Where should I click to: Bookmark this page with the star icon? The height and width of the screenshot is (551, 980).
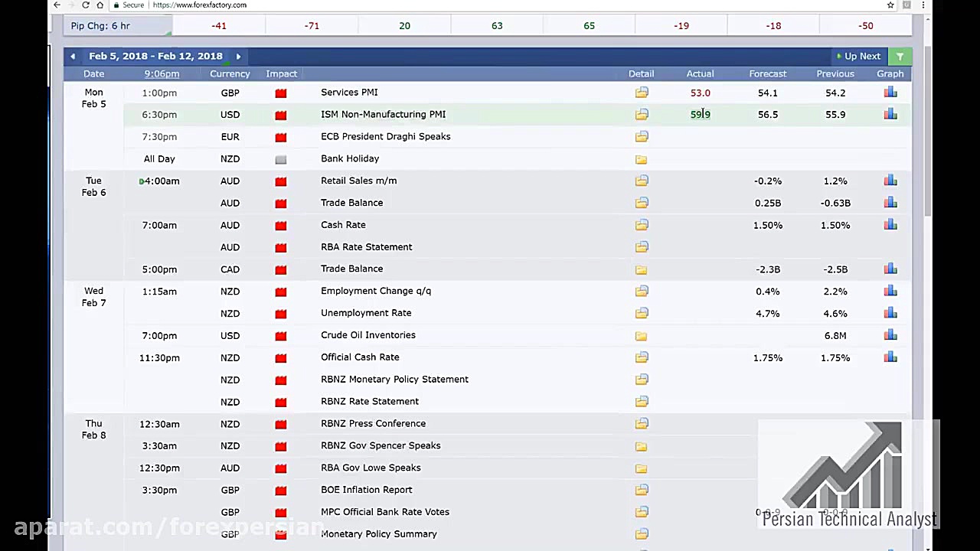[x=890, y=5]
